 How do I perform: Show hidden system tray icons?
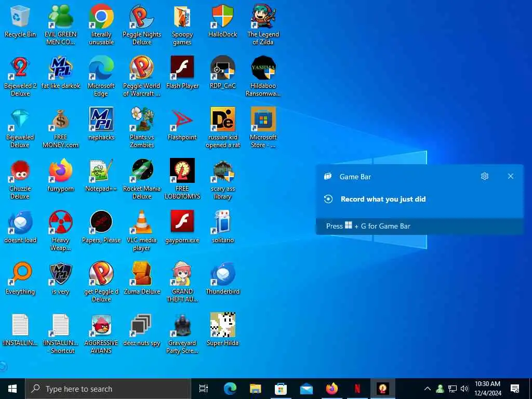click(428, 389)
